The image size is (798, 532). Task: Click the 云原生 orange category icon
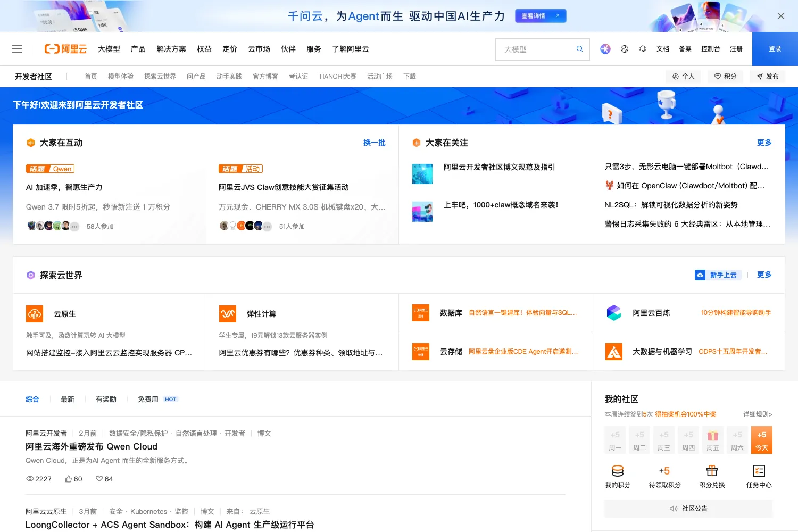point(35,314)
